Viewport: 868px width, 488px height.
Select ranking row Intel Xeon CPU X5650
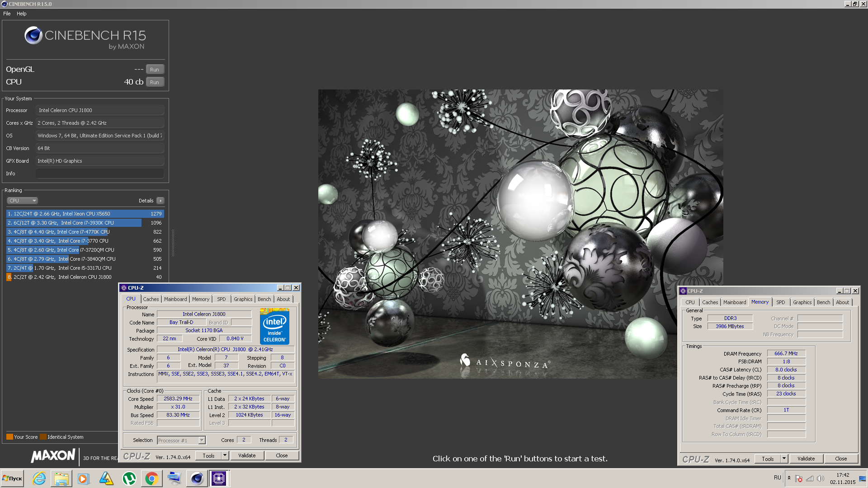(x=85, y=214)
